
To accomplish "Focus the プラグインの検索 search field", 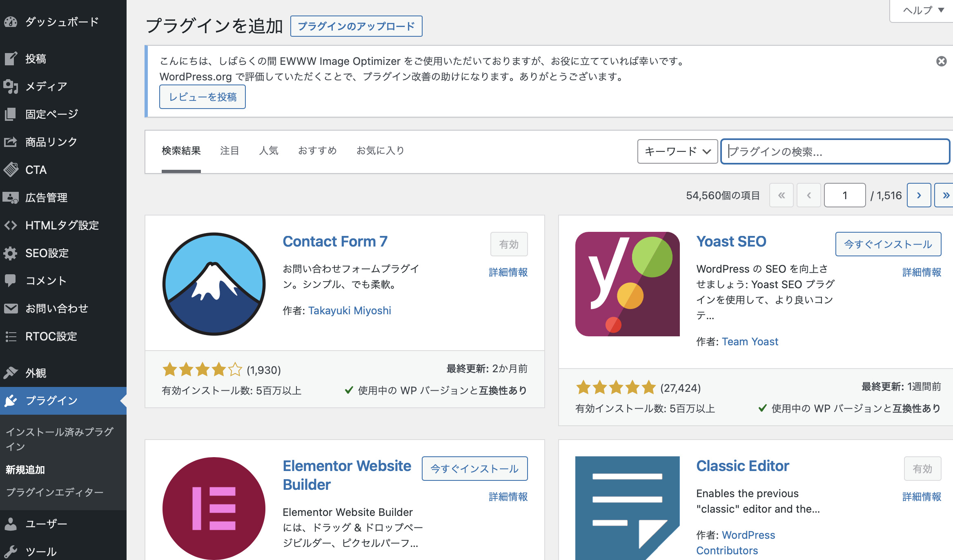I will (x=835, y=151).
